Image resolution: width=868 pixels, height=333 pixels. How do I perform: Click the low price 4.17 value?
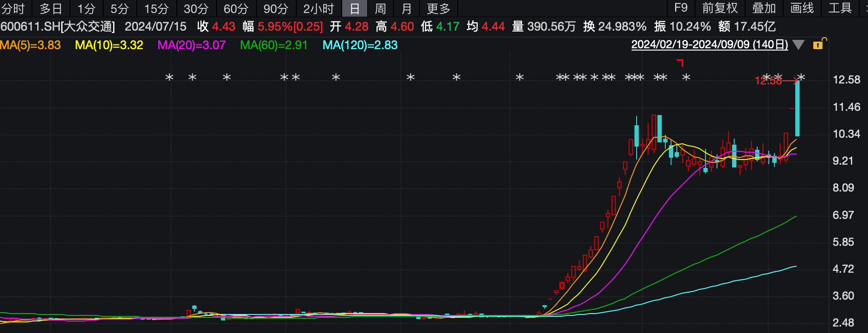pyautogui.click(x=447, y=26)
